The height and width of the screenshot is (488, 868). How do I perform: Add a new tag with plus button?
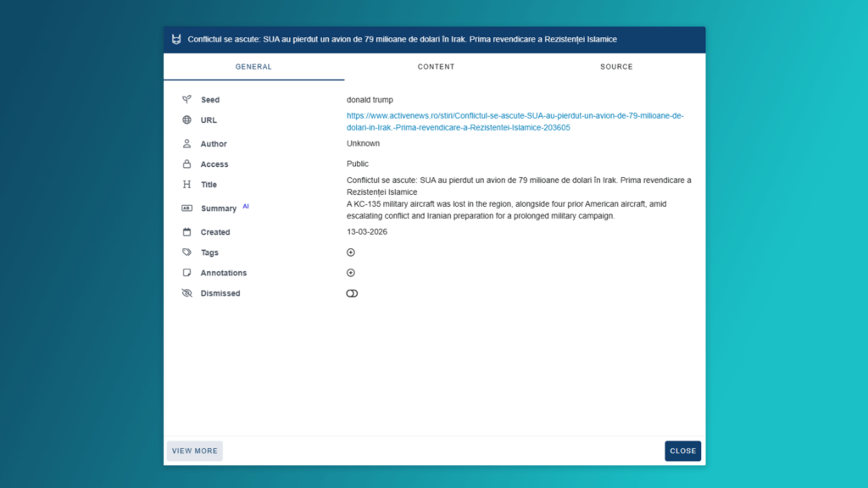(x=351, y=252)
